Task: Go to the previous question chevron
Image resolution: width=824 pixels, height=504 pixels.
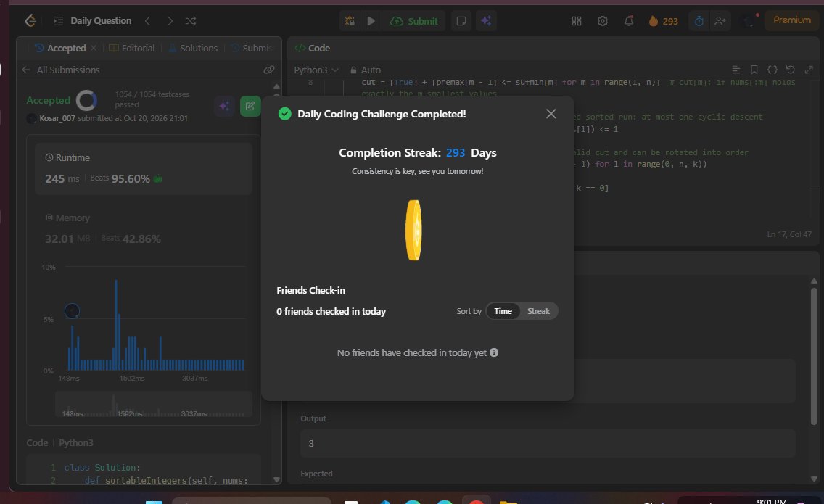Action: click(148, 21)
